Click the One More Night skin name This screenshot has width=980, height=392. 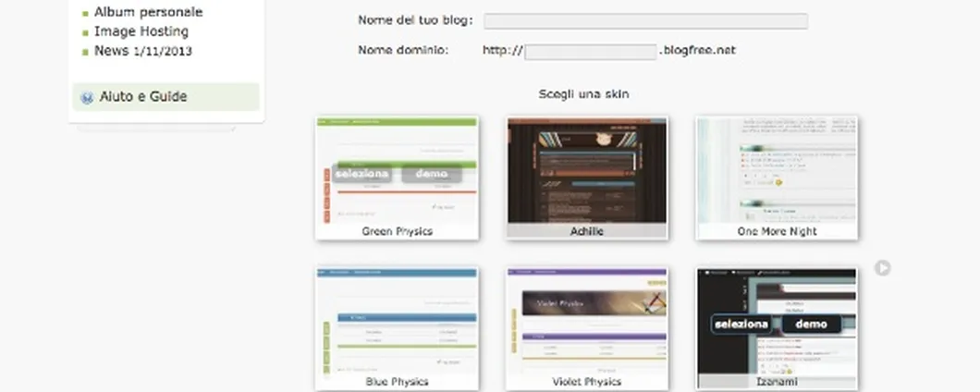tap(777, 231)
